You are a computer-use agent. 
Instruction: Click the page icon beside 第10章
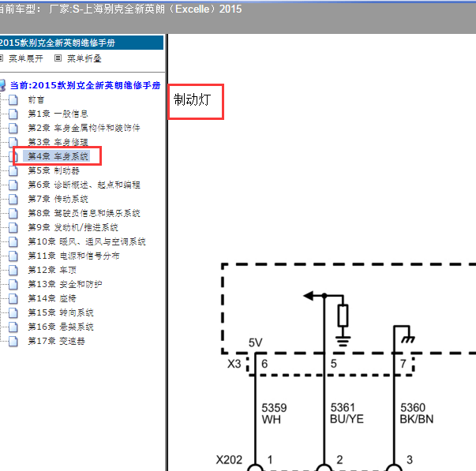pyautogui.click(x=13, y=241)
